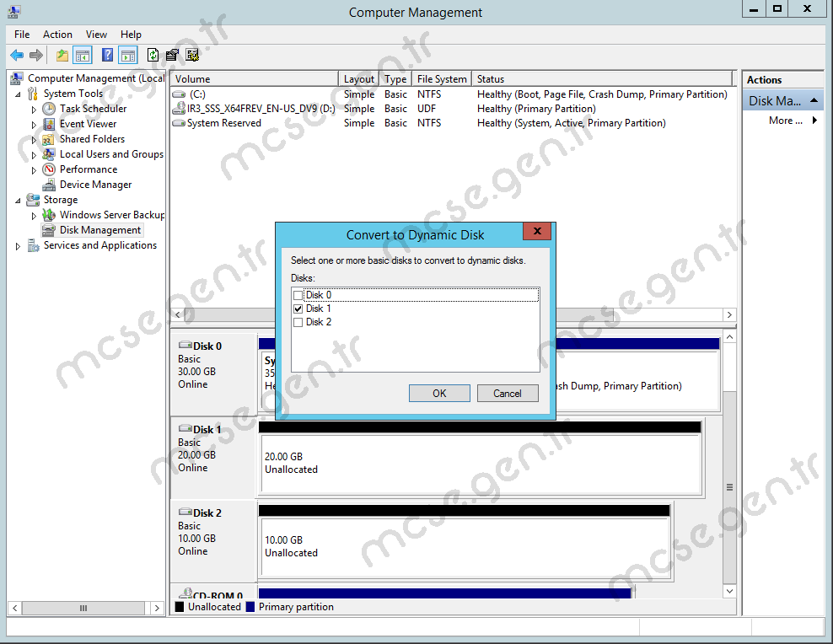Open the File menu
The width and height of the screenshot is (833, 644).
coord(22,35)
